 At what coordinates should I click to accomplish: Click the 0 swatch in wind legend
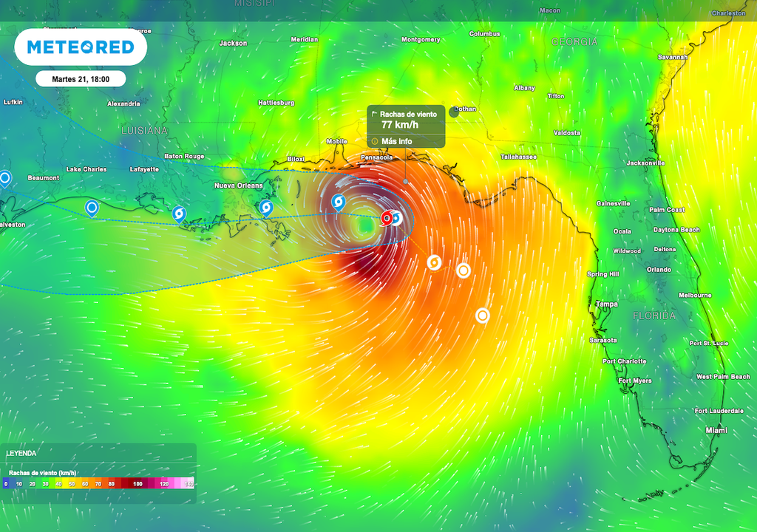tap(6, 483)
